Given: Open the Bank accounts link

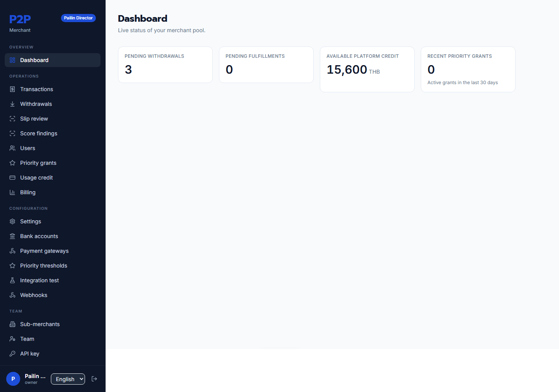Looking at the screenshot, I should [52, 236].
